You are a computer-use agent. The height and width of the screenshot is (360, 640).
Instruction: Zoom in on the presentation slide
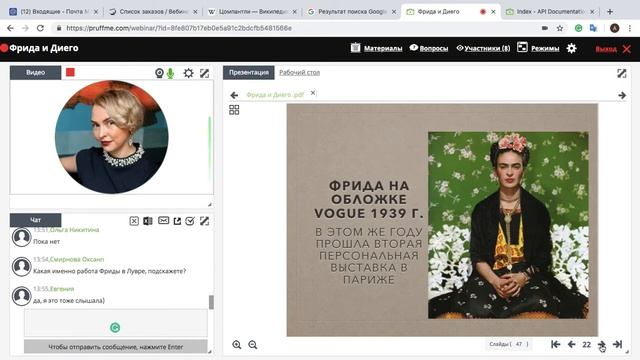(x=237, y=345)
